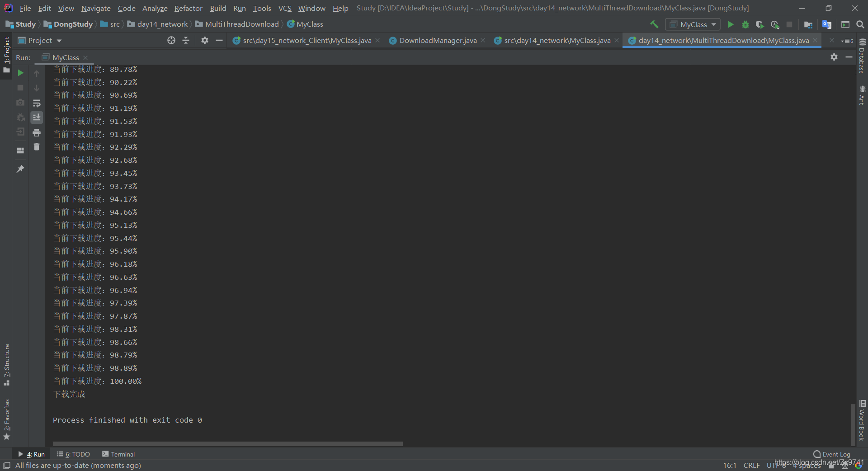Click the DongStudy breadcrumb
The width and height of the screenshot is (868, 471).
click(68, 24)
